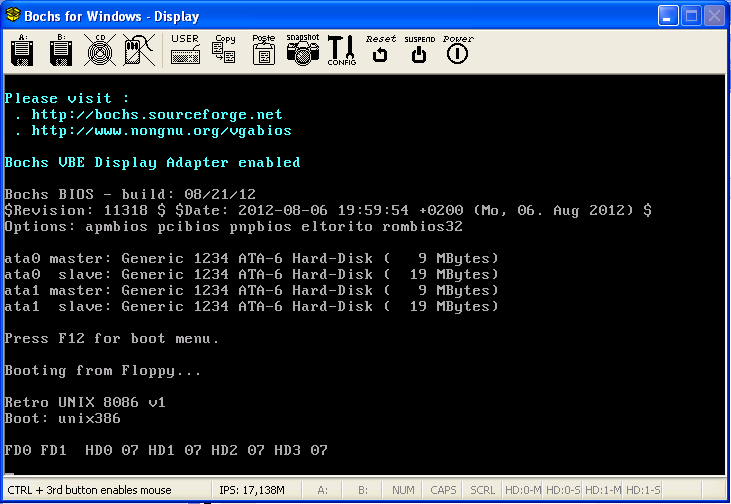This screenshot has width=731, height=504.
Task: Toggle the mouse capture icon
Action: (139, 50)
